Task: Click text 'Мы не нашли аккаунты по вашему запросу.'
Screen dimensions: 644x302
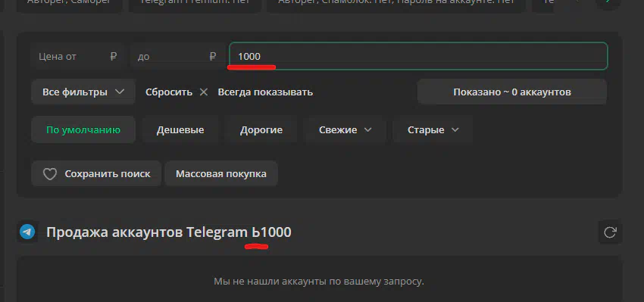Action: (319, 282)
